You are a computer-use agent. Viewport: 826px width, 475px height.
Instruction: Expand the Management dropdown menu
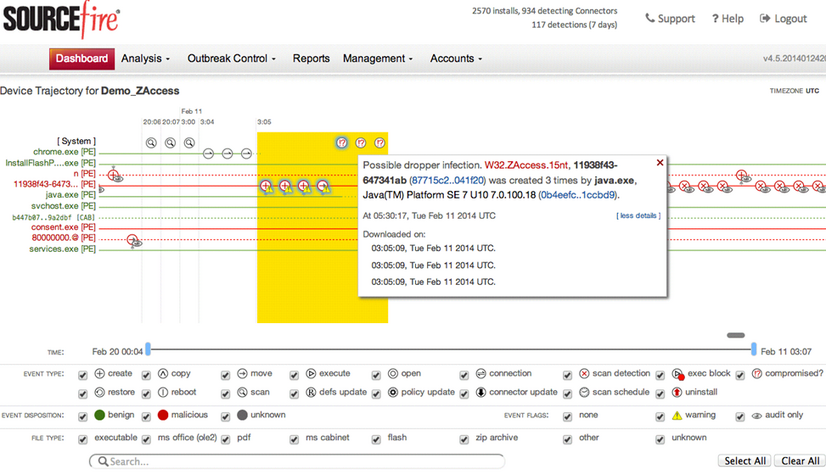tap(378, 58)
